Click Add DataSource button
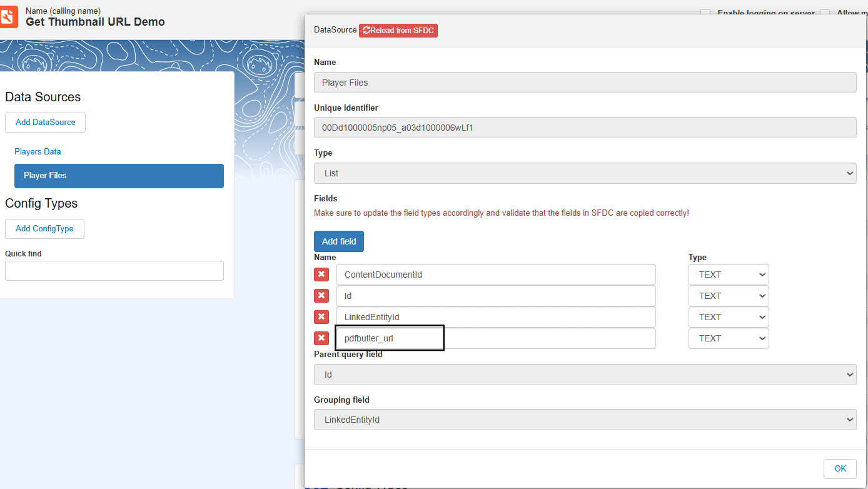This screenshot has height=489, width=868. click(x=45, y=123)
